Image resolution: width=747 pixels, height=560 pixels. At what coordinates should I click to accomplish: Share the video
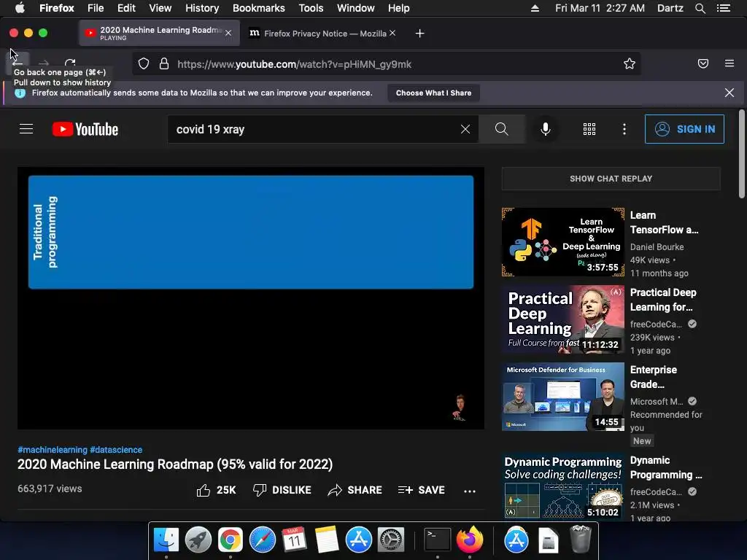pyautogui.click(x=355, y=490)
